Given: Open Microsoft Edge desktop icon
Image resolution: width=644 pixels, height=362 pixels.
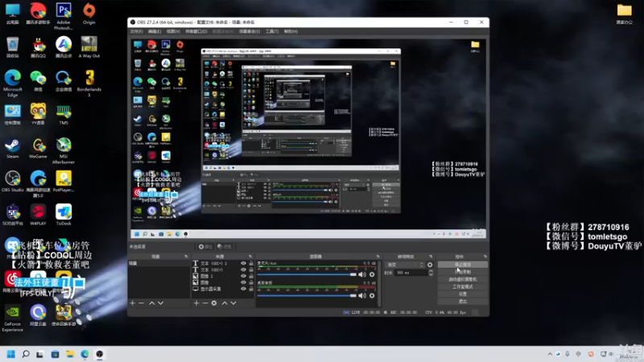Looking at the screenshot, I should tap(12, 84).
